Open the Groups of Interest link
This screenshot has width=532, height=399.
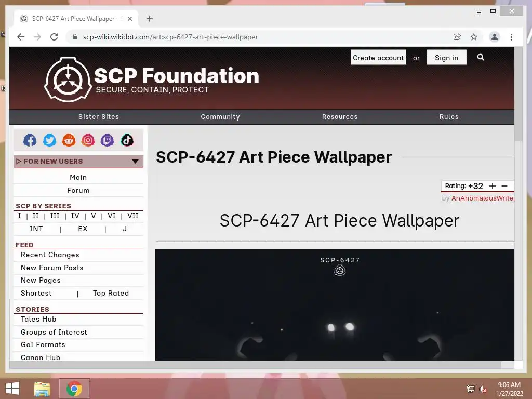pos(54,332)
